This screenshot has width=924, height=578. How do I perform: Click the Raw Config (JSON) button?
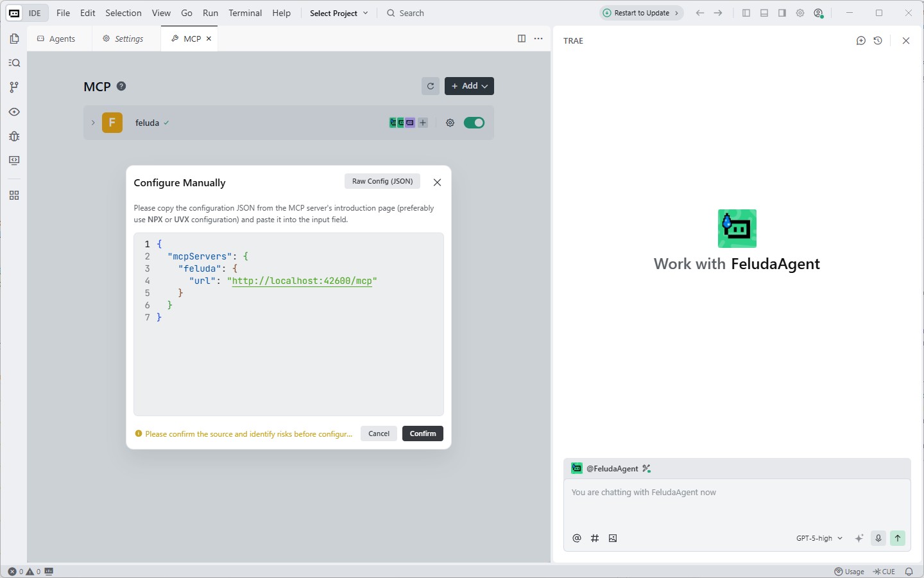point(382,181)
